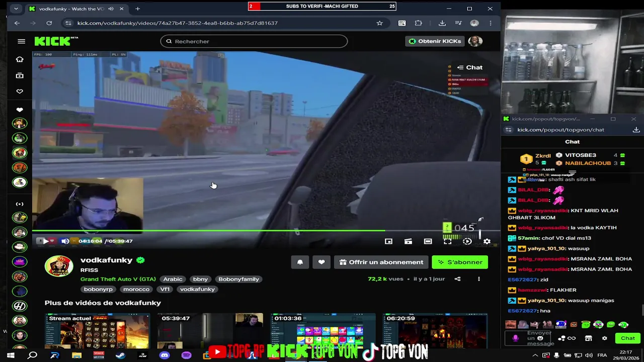
Task: Seek on the green video progress bar
Action: tap(266, 231)
